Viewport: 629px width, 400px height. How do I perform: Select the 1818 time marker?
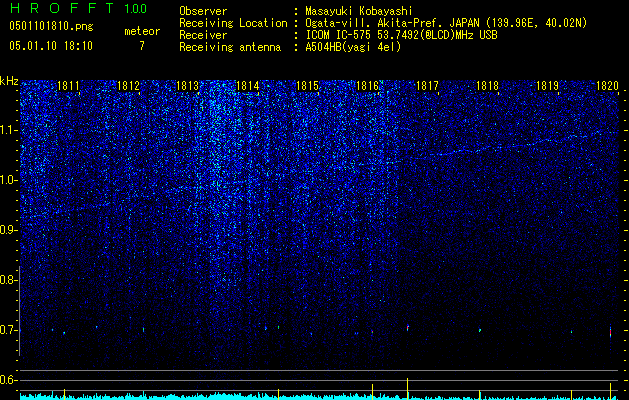coord(487,86)
